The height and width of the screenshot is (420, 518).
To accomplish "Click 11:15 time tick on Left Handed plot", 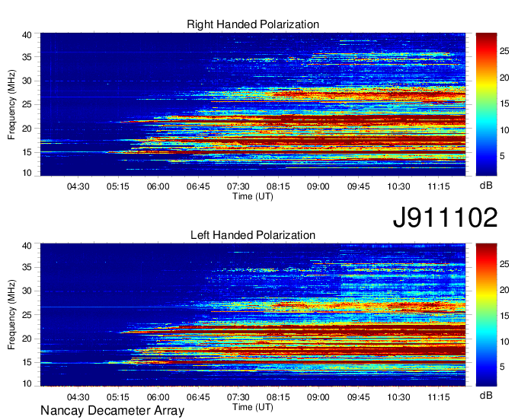I will (x=439, y=397).
